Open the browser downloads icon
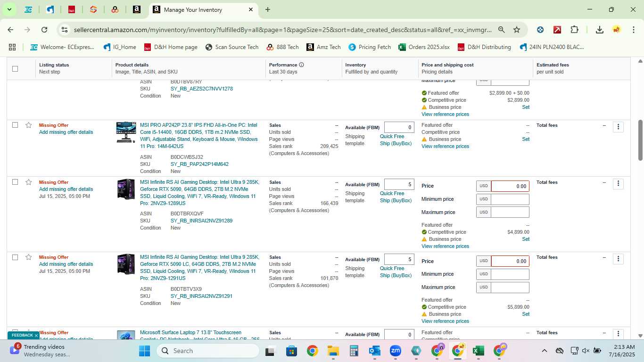 pyautogui.click(x=599, y=30)
